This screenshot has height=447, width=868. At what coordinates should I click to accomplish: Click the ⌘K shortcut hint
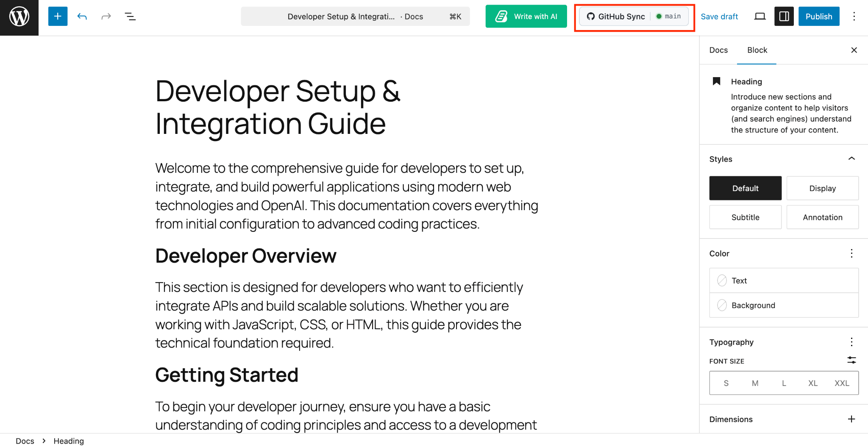click(455, 17)
